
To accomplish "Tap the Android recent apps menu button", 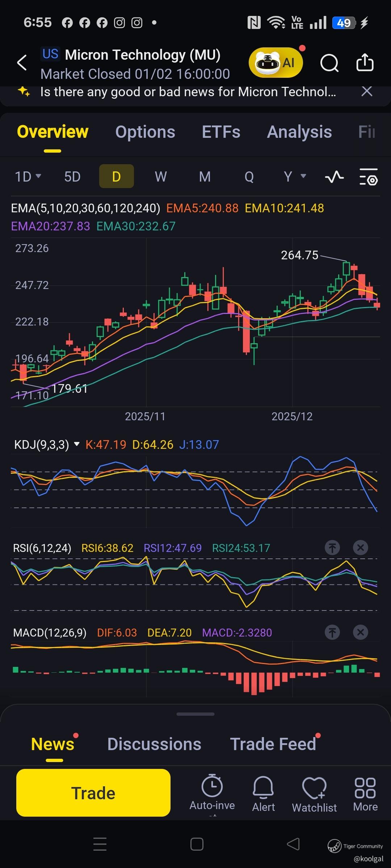I will click(x=100, y=844).
